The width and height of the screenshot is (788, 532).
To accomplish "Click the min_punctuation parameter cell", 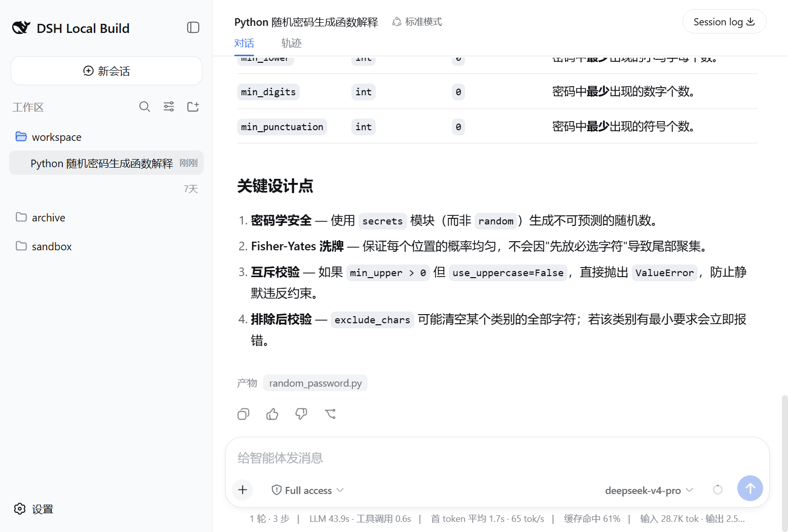I will pyautogui.click(x=282, y=127).
